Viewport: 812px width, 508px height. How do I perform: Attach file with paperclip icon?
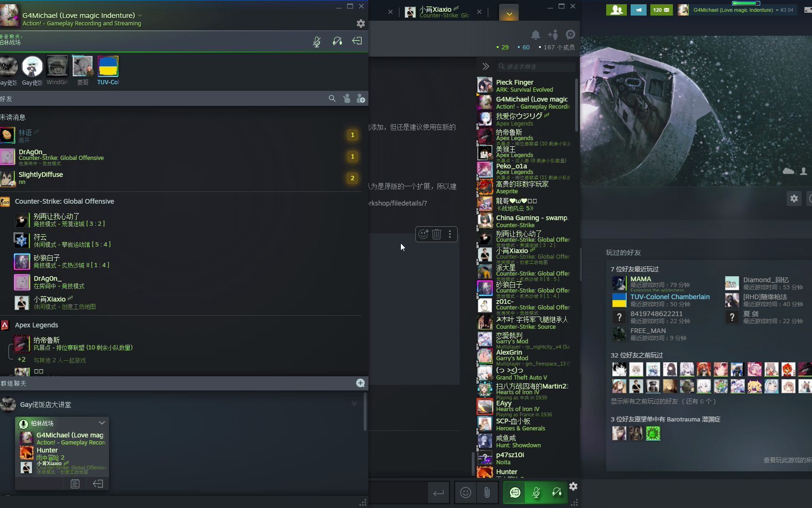click(487, 492)
